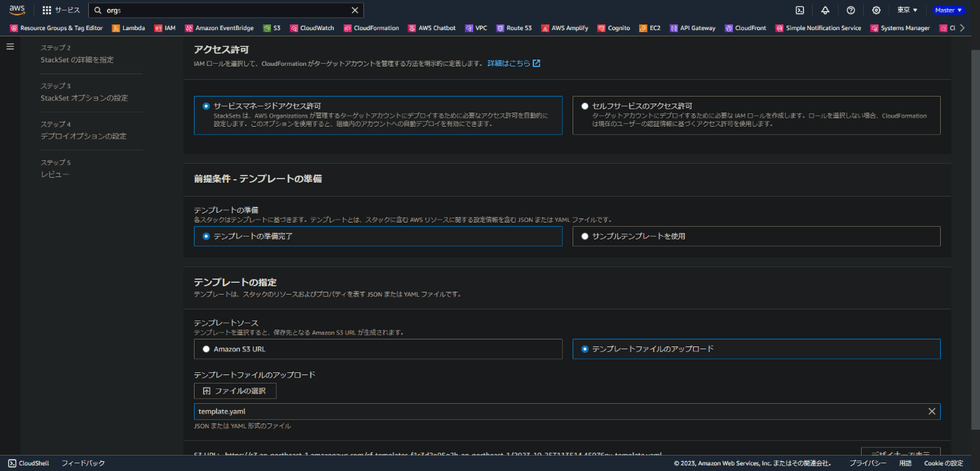The height and width of the screenshot is (471, 980).
Task: Open the Lambda bookmark
Action: pyautogui.click(x=129, y=28)
